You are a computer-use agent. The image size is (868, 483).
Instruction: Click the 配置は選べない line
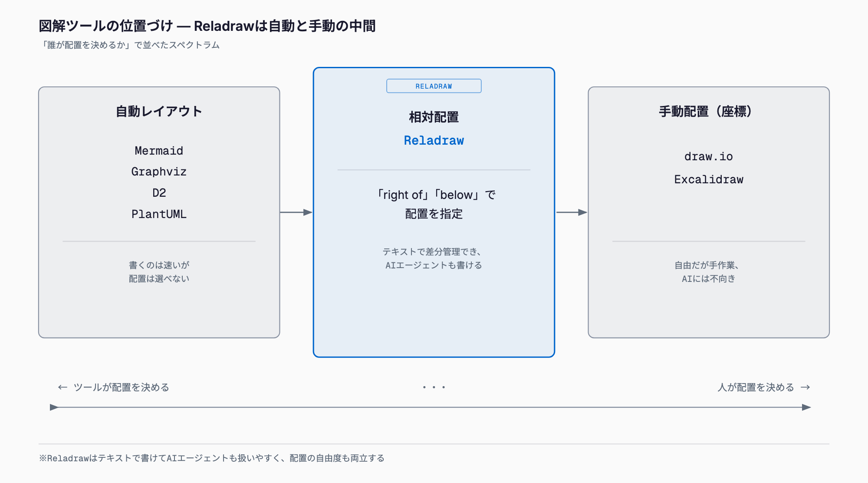[159, 278]
